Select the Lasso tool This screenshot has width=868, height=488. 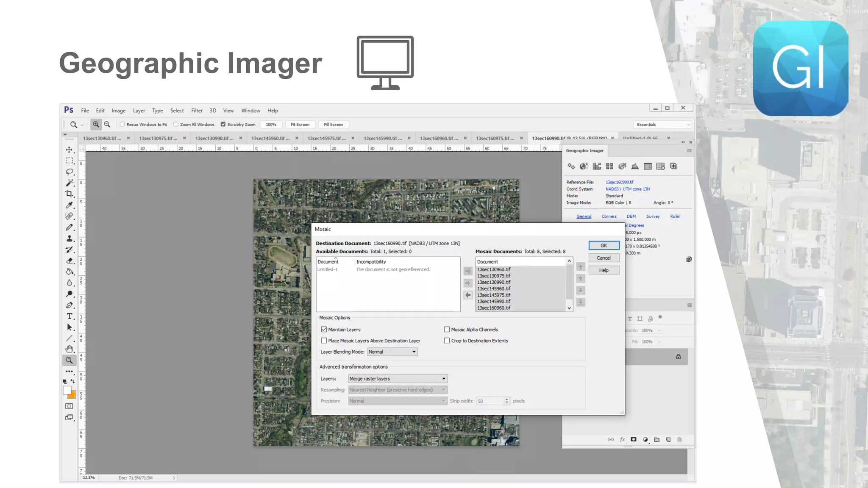click(69, 172)
